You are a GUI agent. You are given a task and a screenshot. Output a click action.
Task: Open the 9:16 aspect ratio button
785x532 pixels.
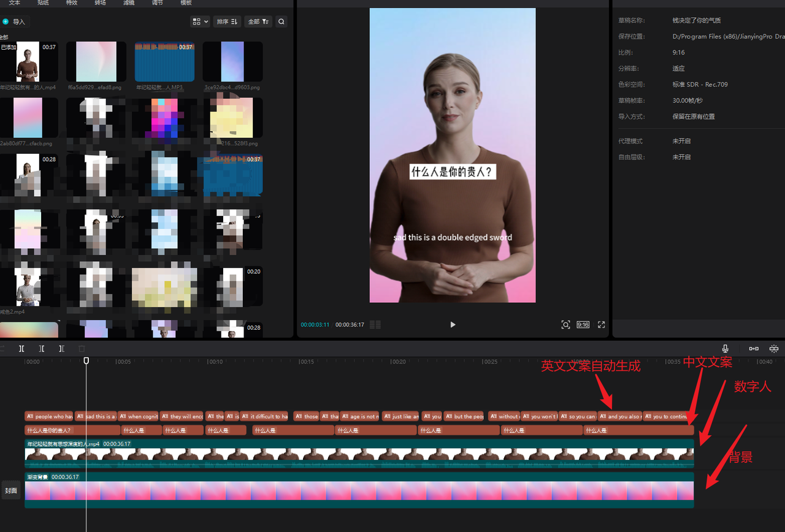point(583,325)
